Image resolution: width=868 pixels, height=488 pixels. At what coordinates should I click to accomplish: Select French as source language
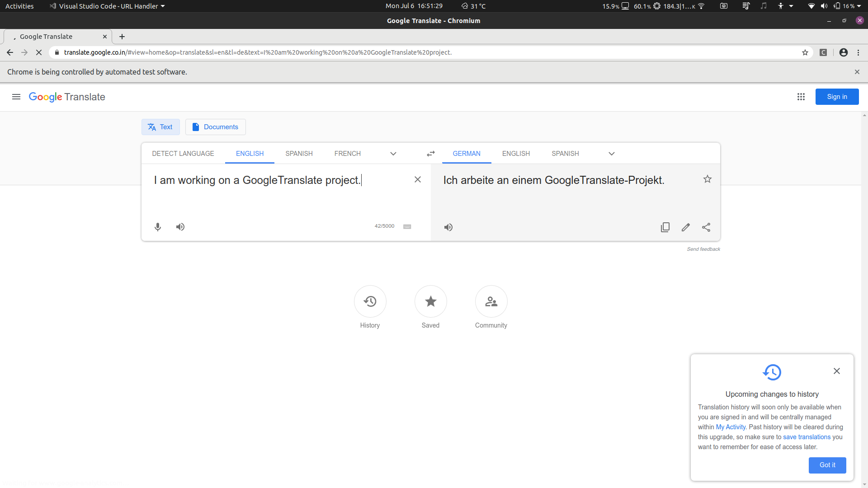pyautogui.click(x=348, y=154)
